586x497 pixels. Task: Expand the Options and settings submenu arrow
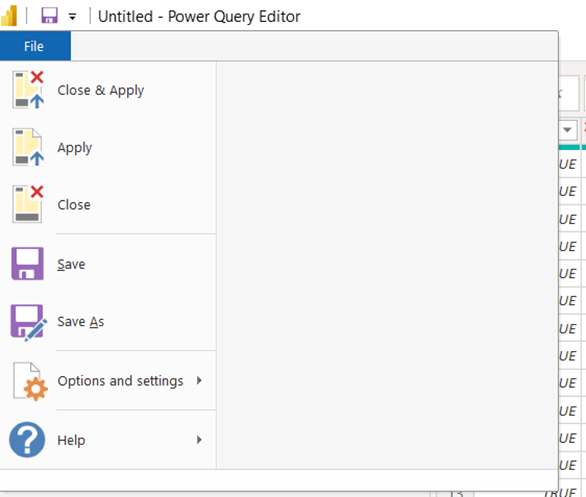tap(199, 380)
